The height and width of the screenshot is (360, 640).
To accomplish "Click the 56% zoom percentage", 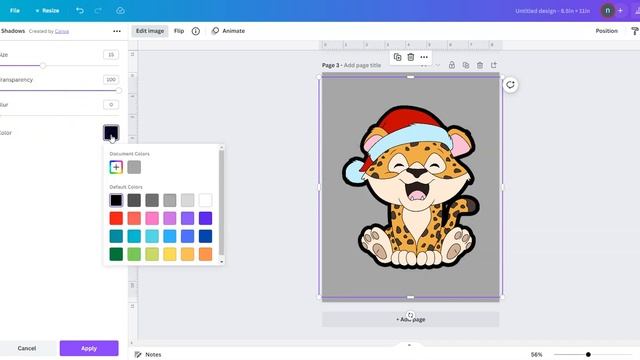I will [x=537, y=355].
